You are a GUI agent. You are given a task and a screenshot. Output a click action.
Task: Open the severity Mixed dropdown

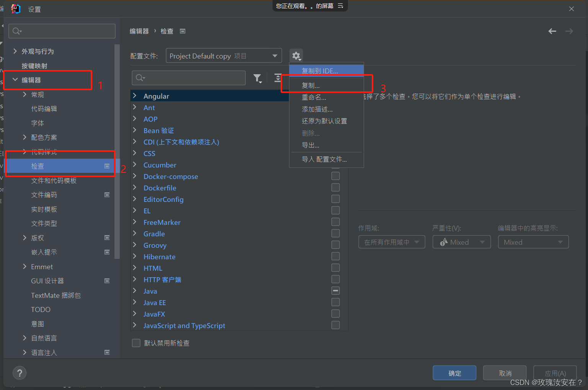click(461, 242)
